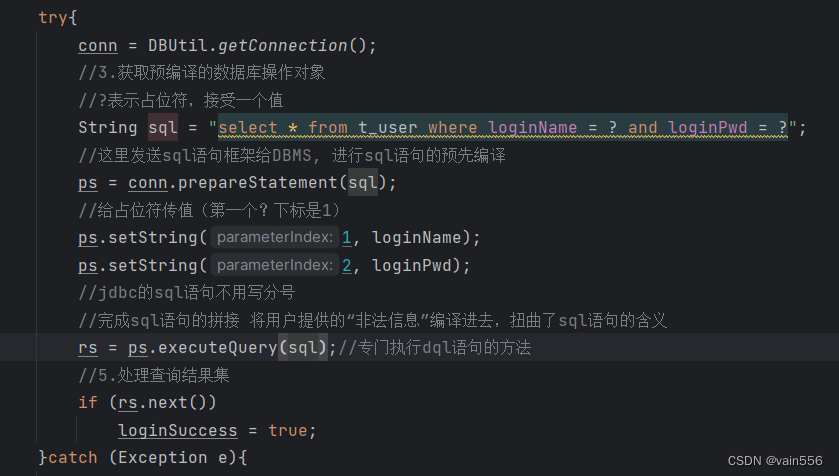
Task: Click the String type keyword
Action: click(x=108, y=127)
